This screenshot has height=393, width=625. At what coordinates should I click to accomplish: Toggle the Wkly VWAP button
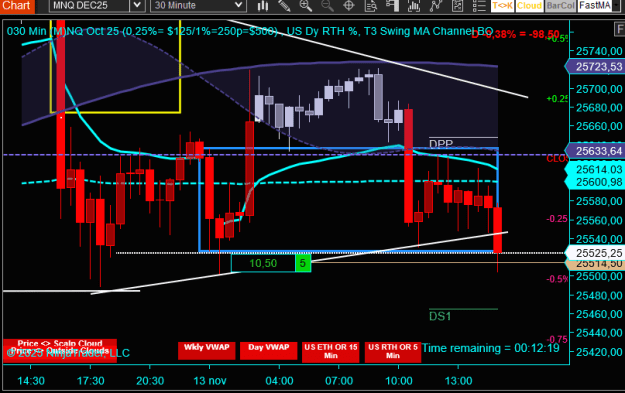click(206, 351)
